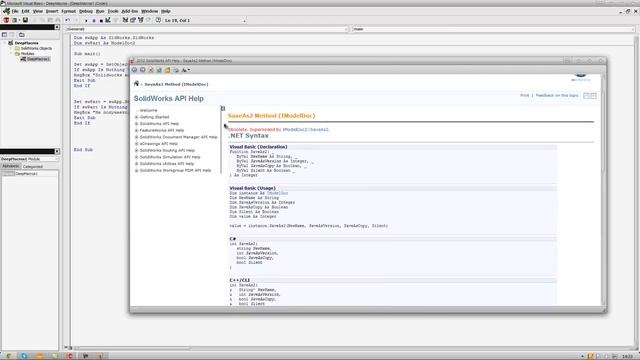Close the Properties panel
The width and height of the screenshot is (640, 360).
(x=57, y=151)
